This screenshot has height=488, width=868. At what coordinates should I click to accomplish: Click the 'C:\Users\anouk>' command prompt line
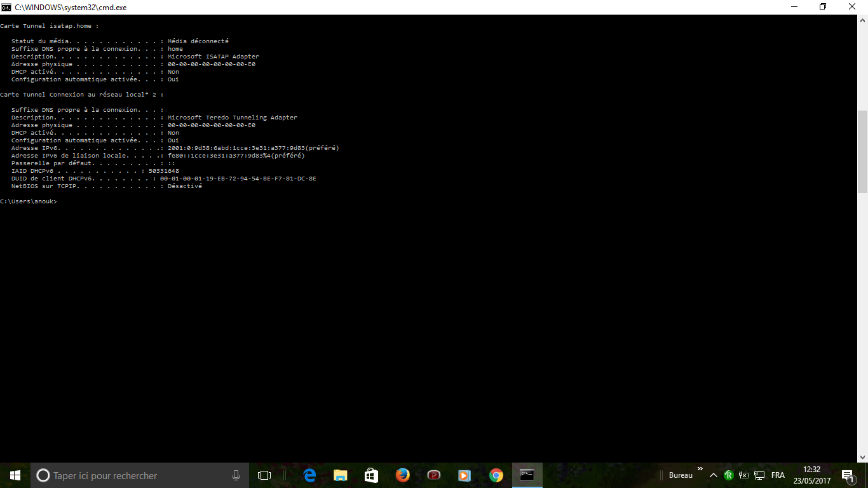click(29, 201)
